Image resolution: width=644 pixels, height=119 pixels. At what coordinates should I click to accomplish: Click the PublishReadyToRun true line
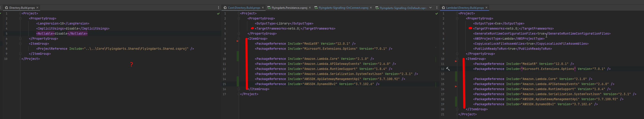[x=513, y=49]
